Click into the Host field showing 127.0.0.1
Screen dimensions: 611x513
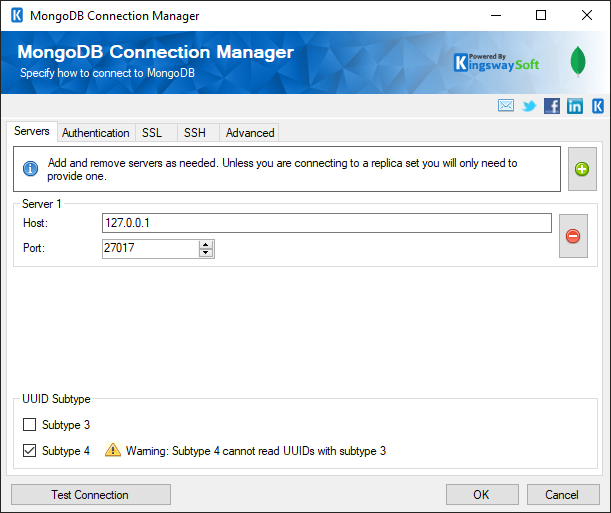point(327,223)
